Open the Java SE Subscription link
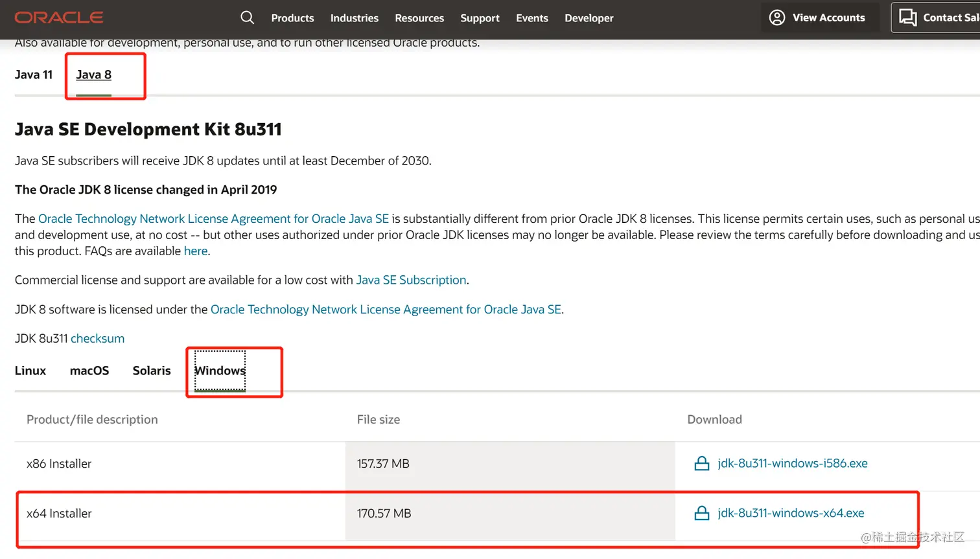 pyautogui.click(x=411, y=280)
